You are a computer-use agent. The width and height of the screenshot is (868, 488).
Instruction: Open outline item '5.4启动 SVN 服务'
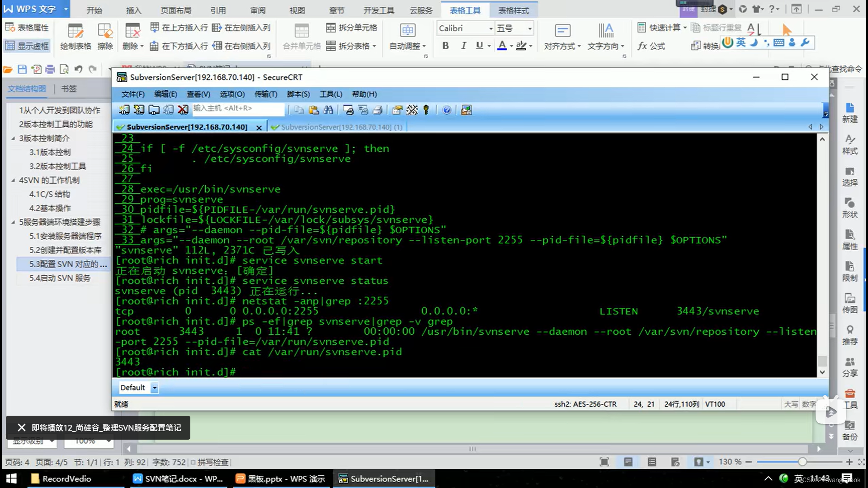(x=60, y=278)
